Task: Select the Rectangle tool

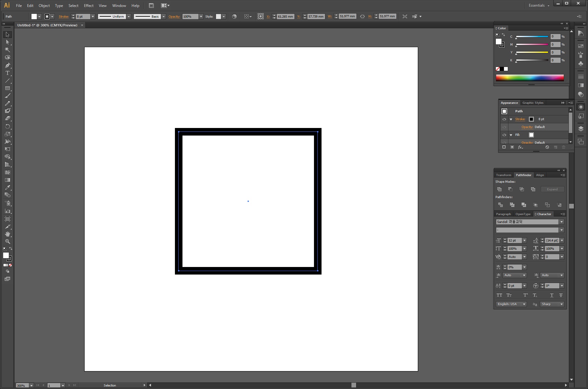Action: 8,88
